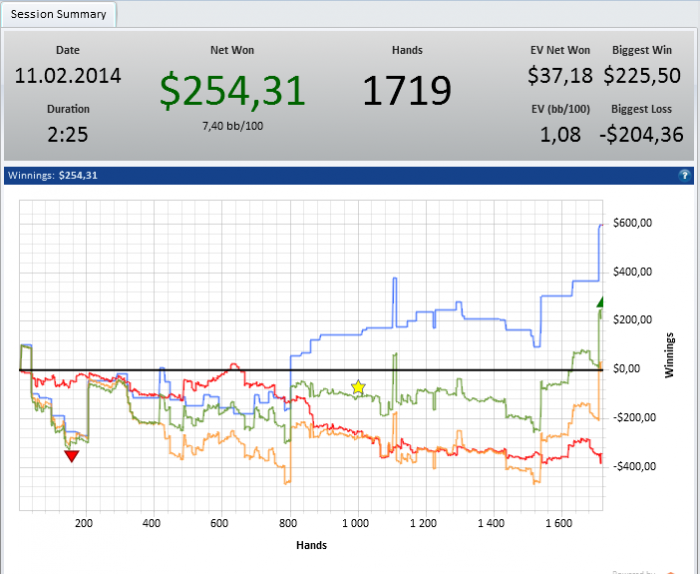The width and height of the screenshot is (700, 574).
Task: Click the EV (bb/100) value 1,08
Action: click(x=560, y=134)
